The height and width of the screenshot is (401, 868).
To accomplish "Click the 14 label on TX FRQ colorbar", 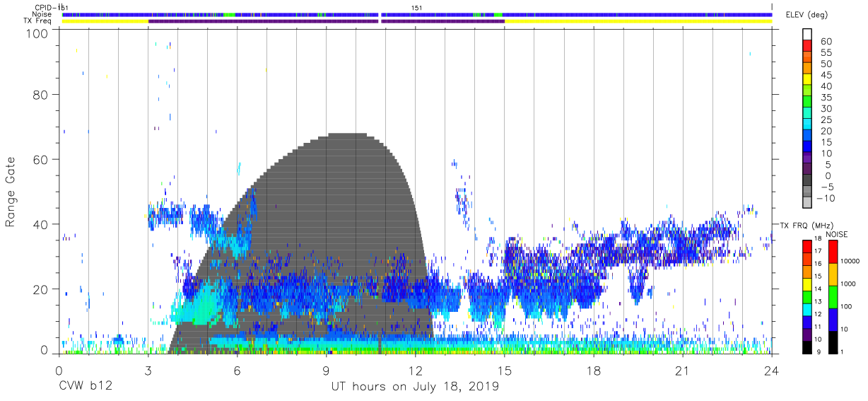I will click(x=818, y=289).
